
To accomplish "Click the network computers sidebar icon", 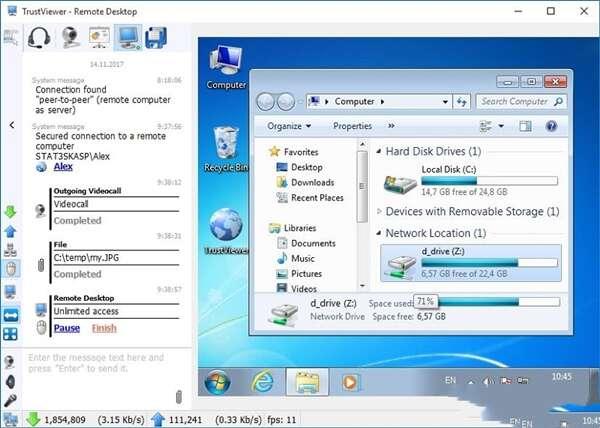I will [10, 250].
